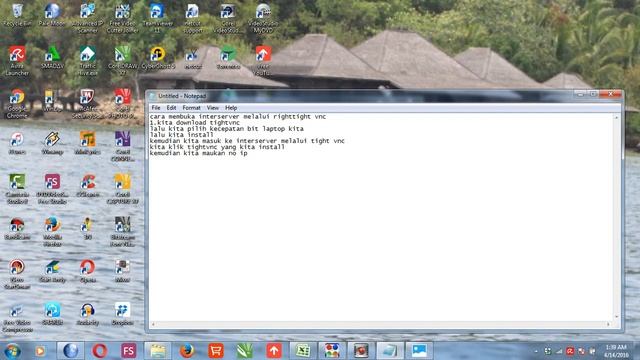
Task: Launch TeamViewer 11 desktop shortcut
Action: (158, 18)
